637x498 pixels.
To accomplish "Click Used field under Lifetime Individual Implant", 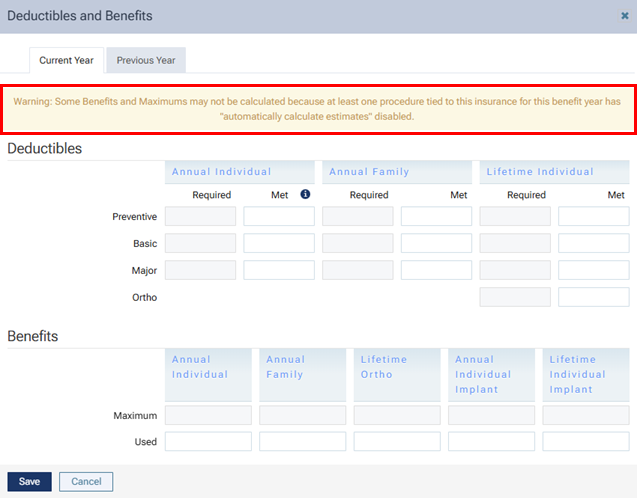I will (x=586, y=441).
